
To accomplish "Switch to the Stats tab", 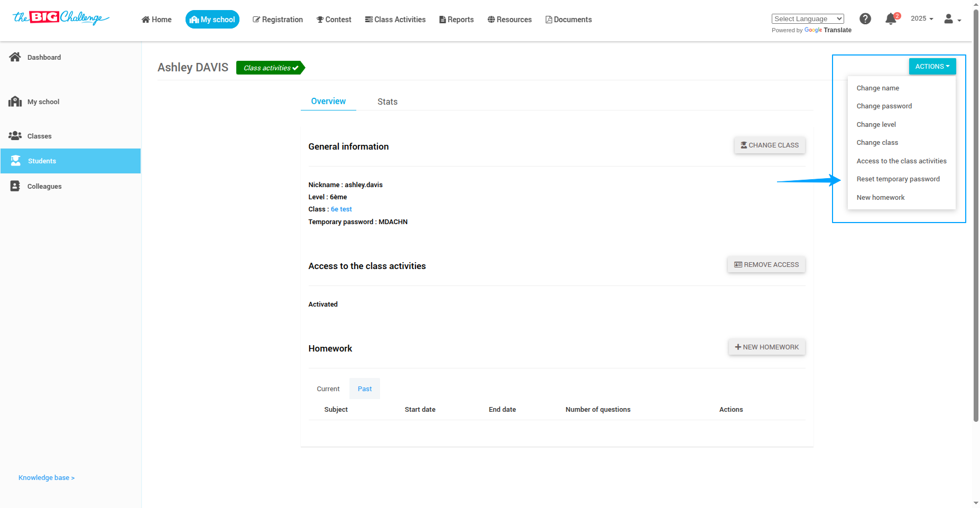I will [387, 102].
